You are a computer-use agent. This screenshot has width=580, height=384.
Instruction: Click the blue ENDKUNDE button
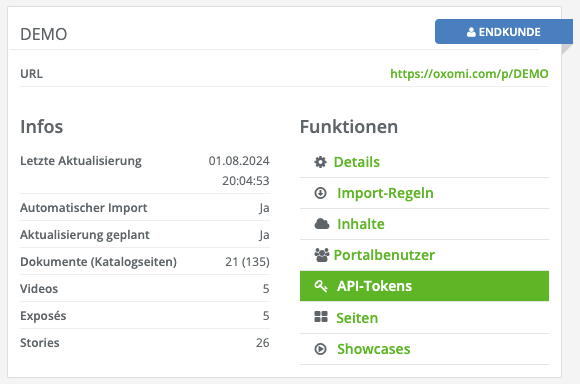pos(504,32)
